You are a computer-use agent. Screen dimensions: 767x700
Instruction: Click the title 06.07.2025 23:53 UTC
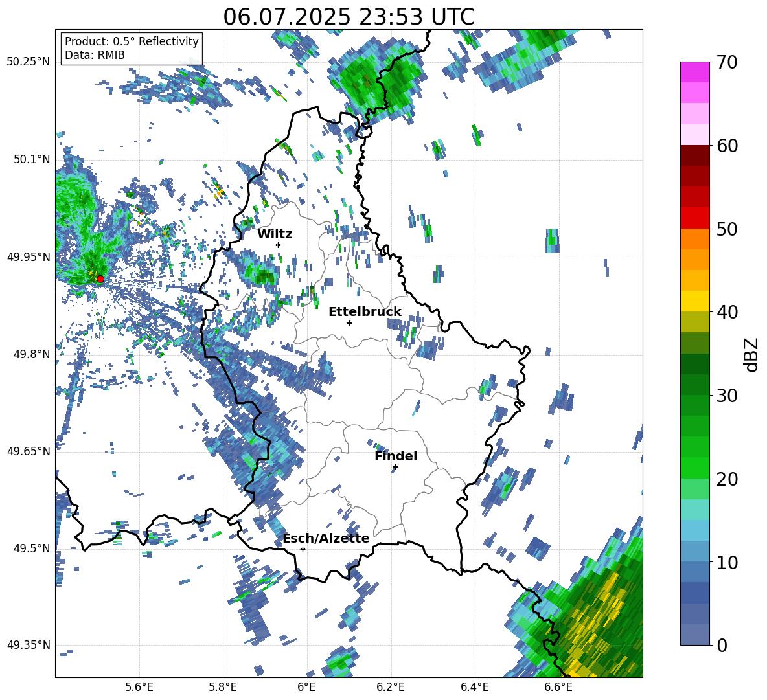pyautogui.click(x=349, y=17)
